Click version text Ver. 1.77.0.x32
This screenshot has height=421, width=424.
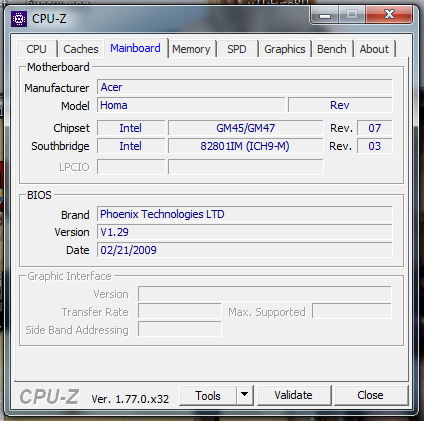pyautogui.click(x=130, y=399)
